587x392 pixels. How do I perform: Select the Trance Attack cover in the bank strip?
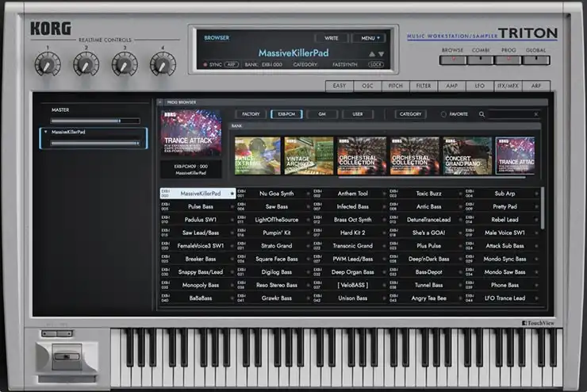[515, 156]
